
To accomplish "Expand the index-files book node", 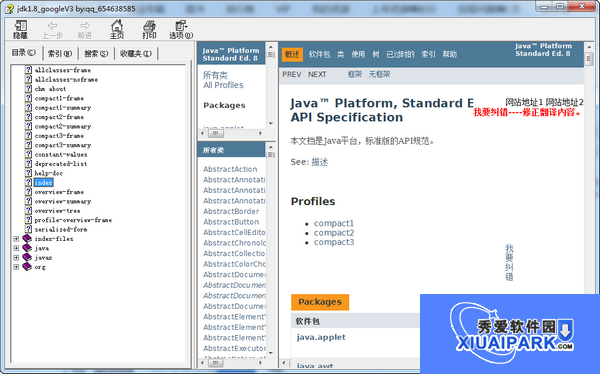I will click(x=16, y=239).
